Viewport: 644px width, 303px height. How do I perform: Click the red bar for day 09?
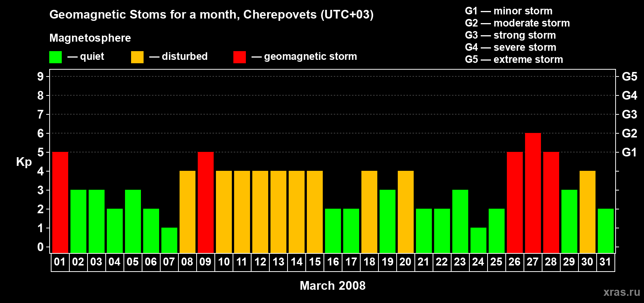click(206, 202)
